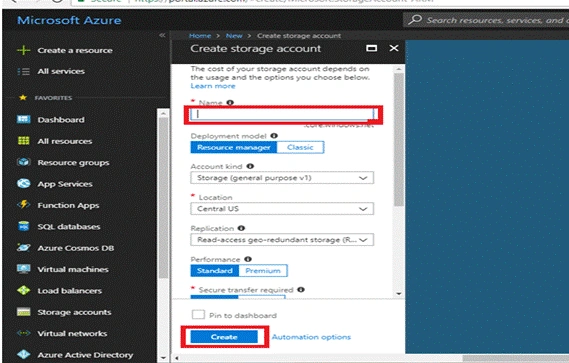Click the FAVORITES star icon
Viewport: 569px width, 363px height.
tap(23, 97)
